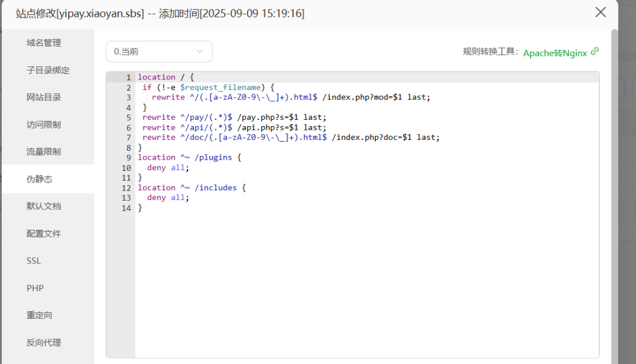Image resolution: width=636 pixels, height=364 pixels.
Task: Open 流量限制 settings
Action: (x=43, y=152)
